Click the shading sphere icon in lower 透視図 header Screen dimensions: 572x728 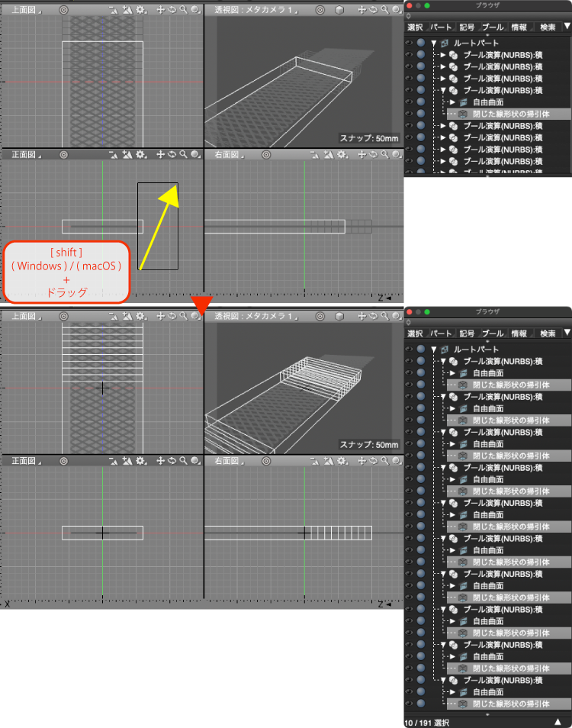397,316
